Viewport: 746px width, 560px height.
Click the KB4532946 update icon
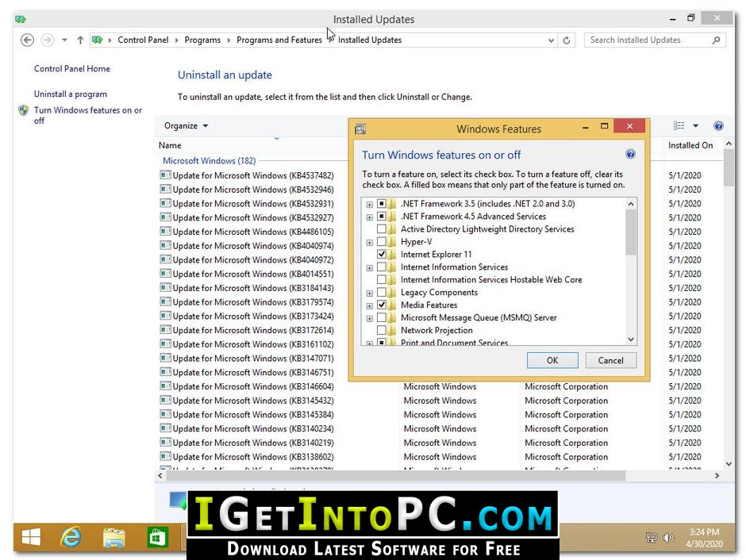(165, 190)
